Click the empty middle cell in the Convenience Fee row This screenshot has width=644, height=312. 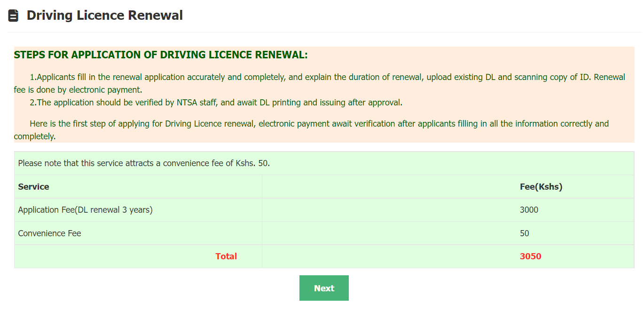389,233
